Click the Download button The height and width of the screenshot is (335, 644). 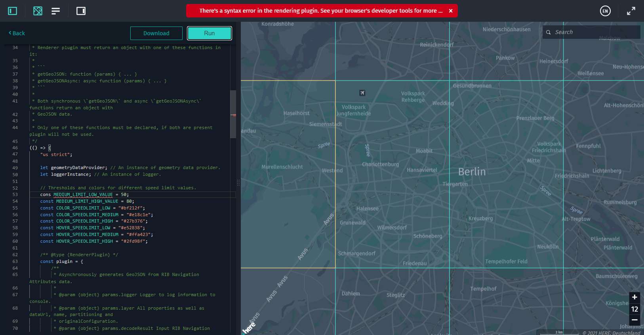click(156, 33)
